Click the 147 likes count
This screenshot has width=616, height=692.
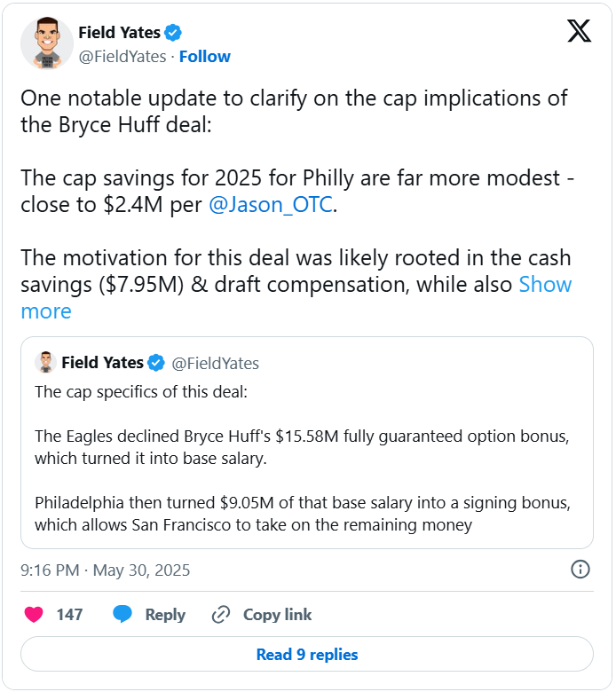click(x=69, y=615)
